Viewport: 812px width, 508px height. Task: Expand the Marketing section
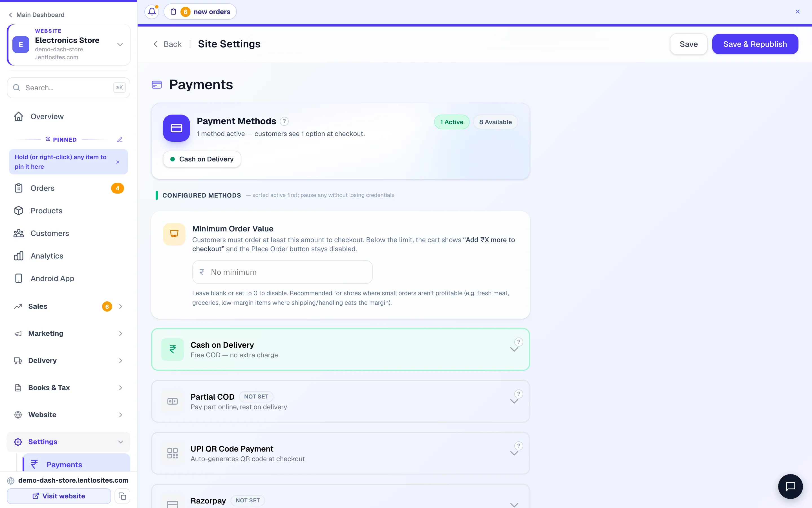(x=69, y=333)
